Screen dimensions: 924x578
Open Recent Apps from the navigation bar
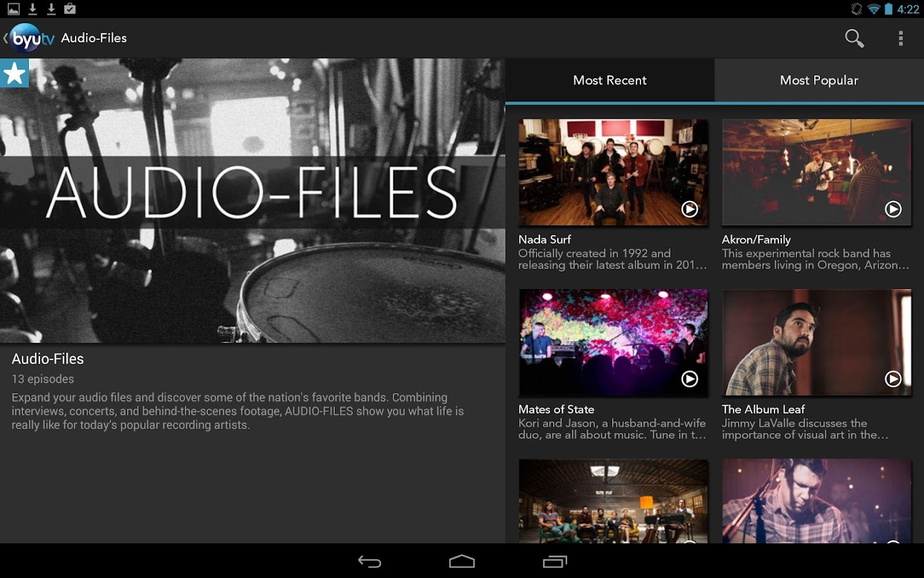pyautogui.click(x=554, y=562)
